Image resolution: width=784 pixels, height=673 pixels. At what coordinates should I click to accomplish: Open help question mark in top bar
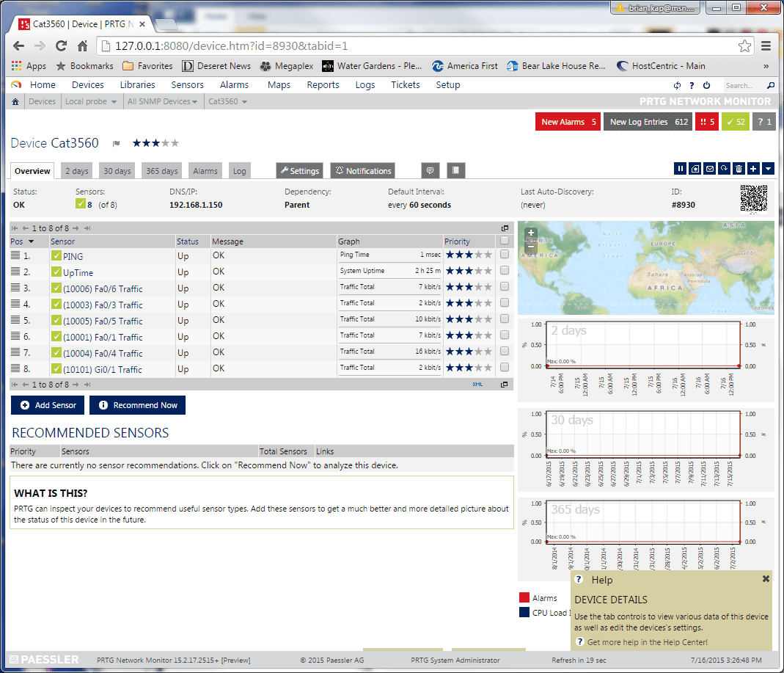tap(692, 86)
